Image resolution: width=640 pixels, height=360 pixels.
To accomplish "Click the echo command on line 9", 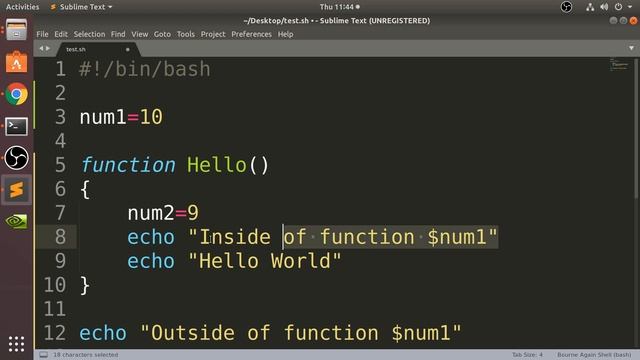I will (x=151, y=261).
